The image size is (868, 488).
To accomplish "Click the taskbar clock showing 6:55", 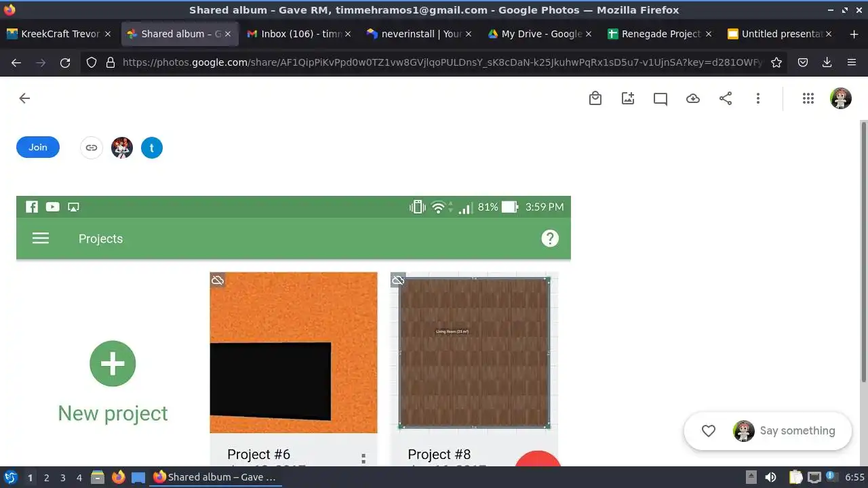I will point(854,477).
